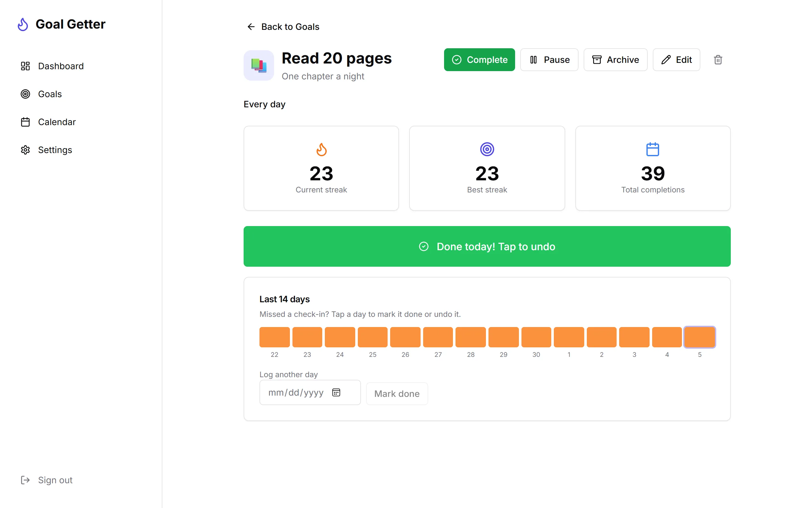Screen dimensions: 812x508
Task: Click the 'Every day' frequency text
Action: (265, 104)
